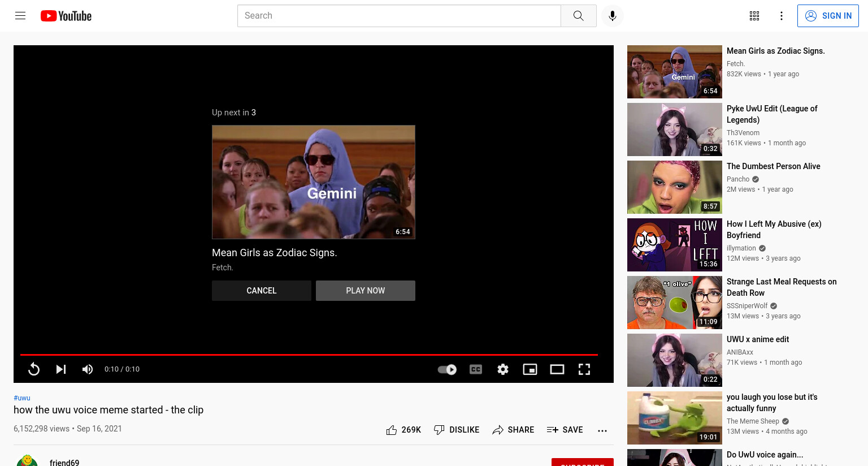Click title UWU x anime edit
Image resolution: width=868 pixels, height=466 pixels.
point(758,339)
